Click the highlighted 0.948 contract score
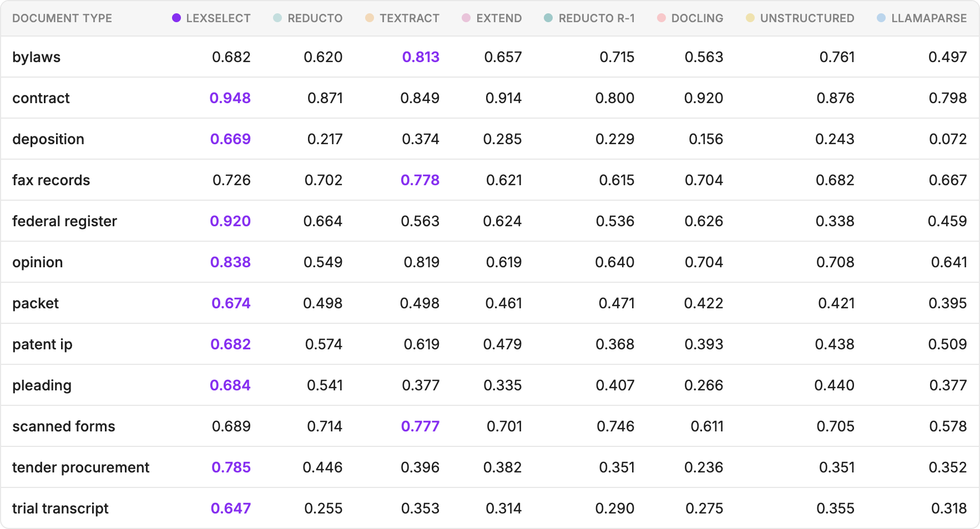Viewport: 980px width, 529px height. click(x=230, y=98)
